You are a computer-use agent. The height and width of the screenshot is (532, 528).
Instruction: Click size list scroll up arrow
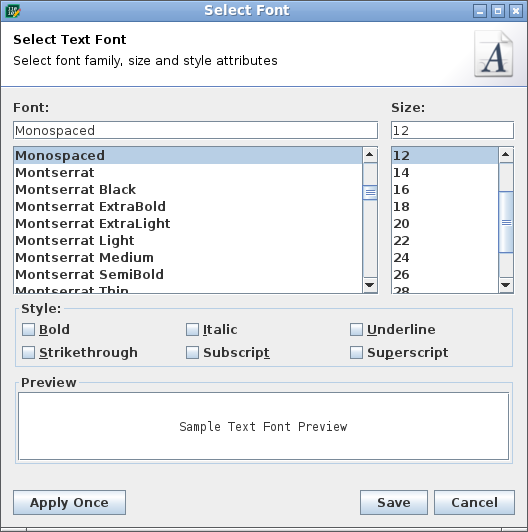click(506, 155)
